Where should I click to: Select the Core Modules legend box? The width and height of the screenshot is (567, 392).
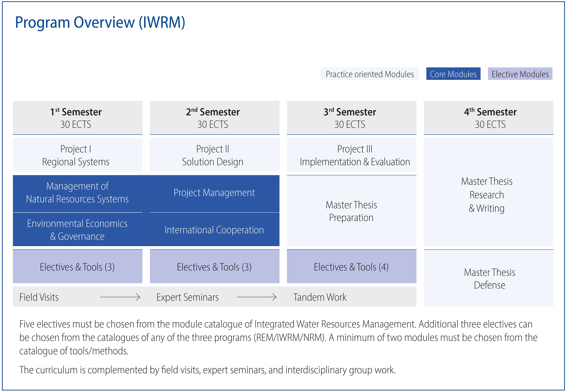[x=453, y=74]
